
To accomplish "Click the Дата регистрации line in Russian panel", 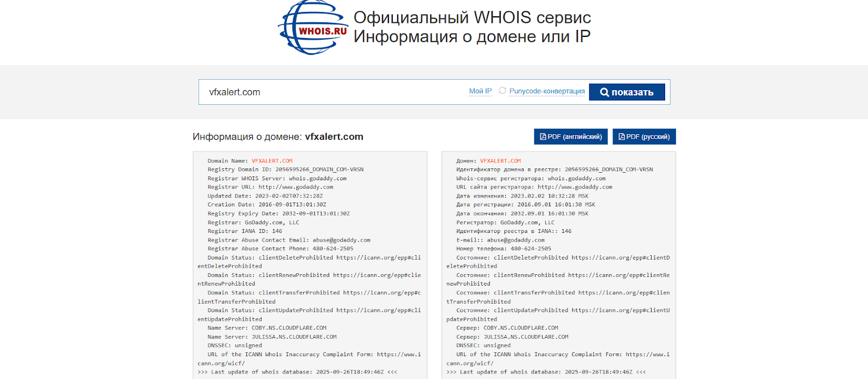I will pos(525,205).
